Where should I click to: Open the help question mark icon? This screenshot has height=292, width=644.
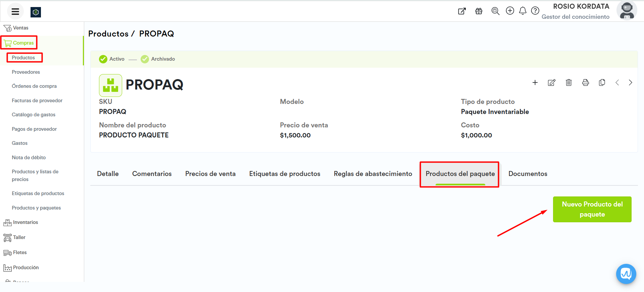[x=535, y=11]
